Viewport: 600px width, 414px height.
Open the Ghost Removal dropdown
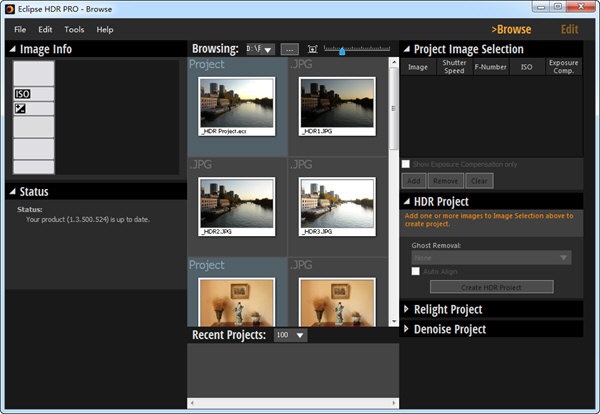(x=491, y=257)
